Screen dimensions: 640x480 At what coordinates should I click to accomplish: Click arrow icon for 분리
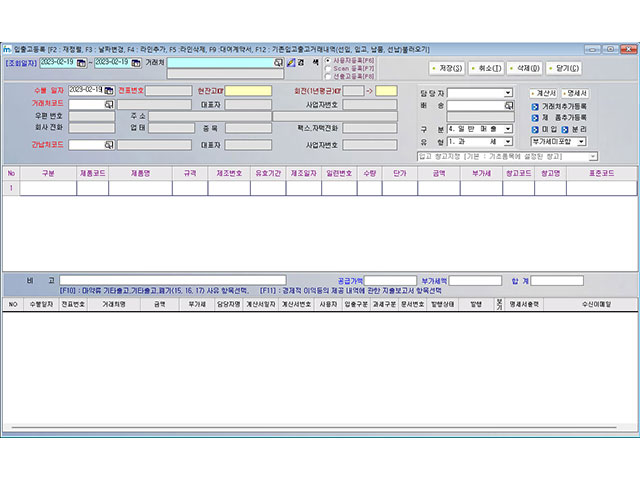click(x=565, y=129)
